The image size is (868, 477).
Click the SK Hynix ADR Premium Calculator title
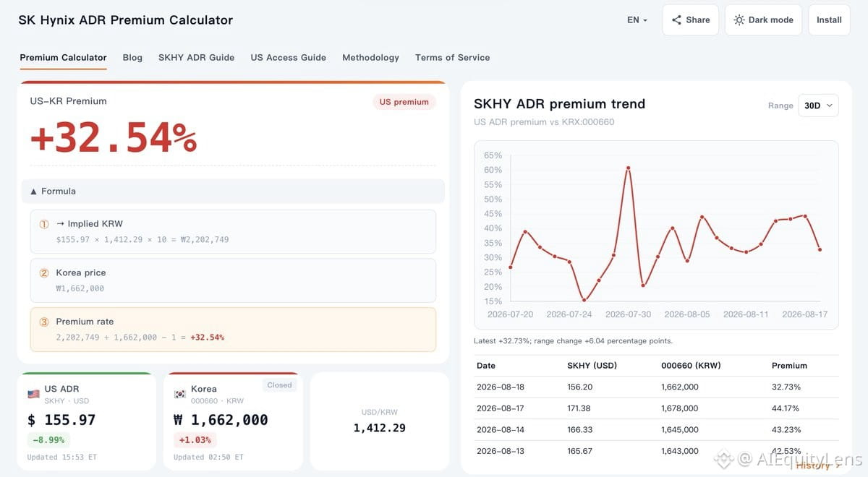(126, 20)
